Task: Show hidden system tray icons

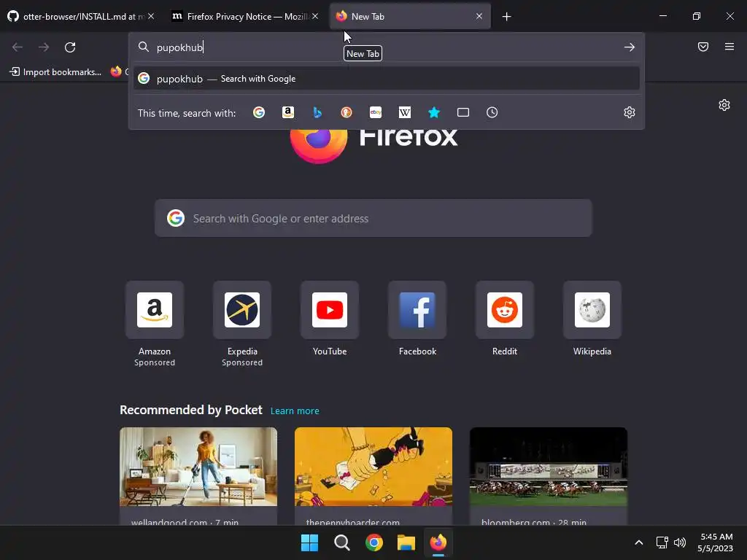Action: pos(639,542)
